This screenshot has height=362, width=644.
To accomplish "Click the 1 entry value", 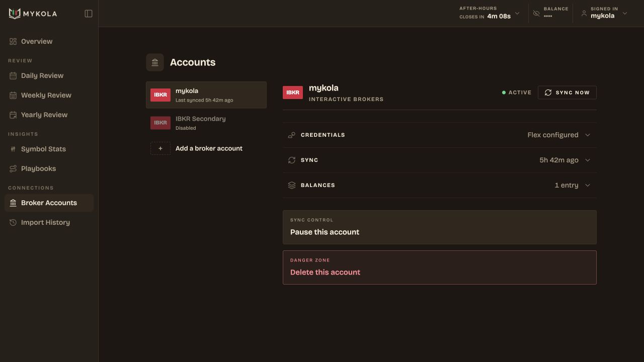I will click(x=567, y=185).
